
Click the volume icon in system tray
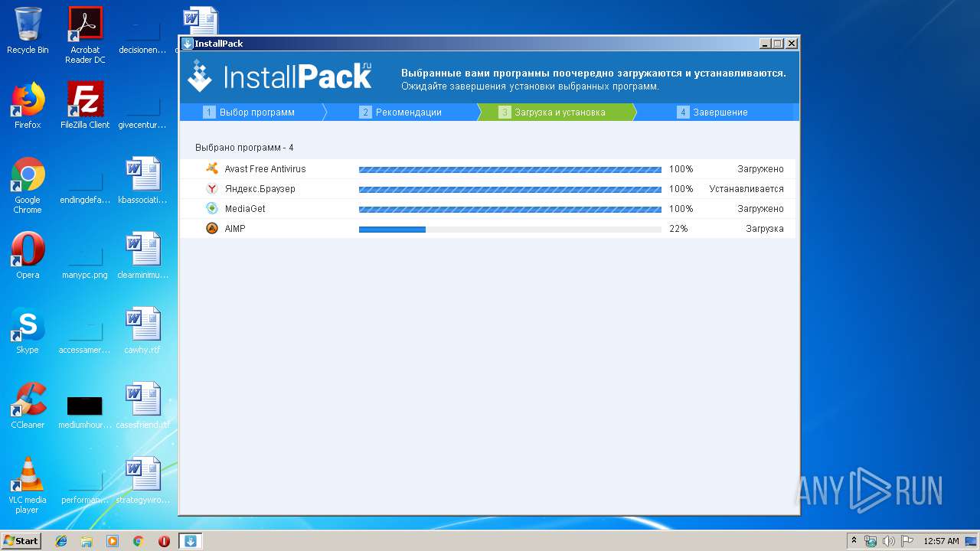tap(889, 541)
